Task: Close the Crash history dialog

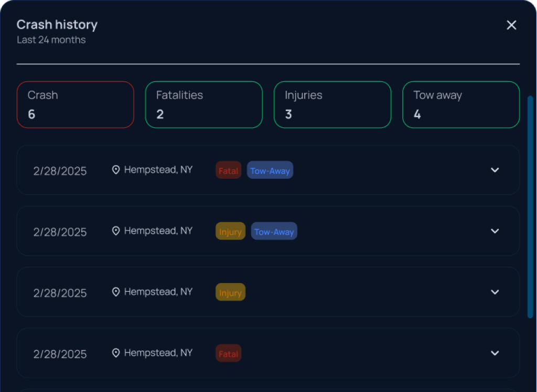Action: (511, 25)
